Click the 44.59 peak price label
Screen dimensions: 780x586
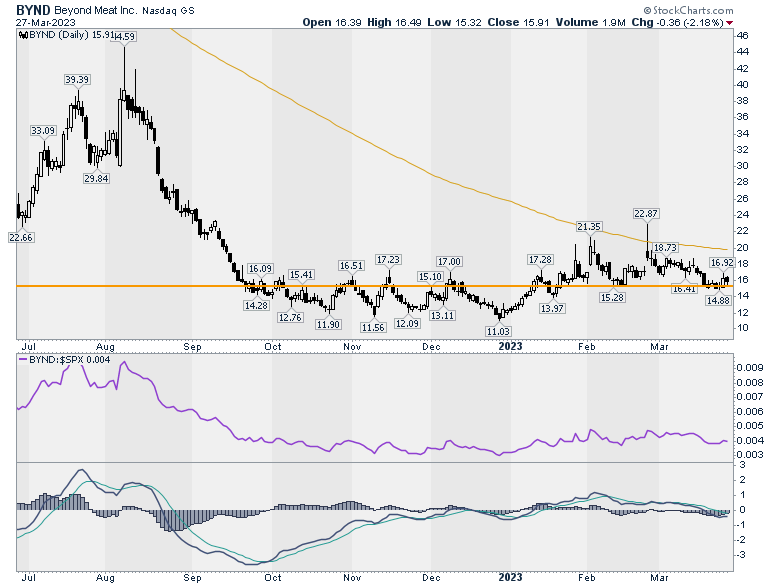(x=125, y=36)
